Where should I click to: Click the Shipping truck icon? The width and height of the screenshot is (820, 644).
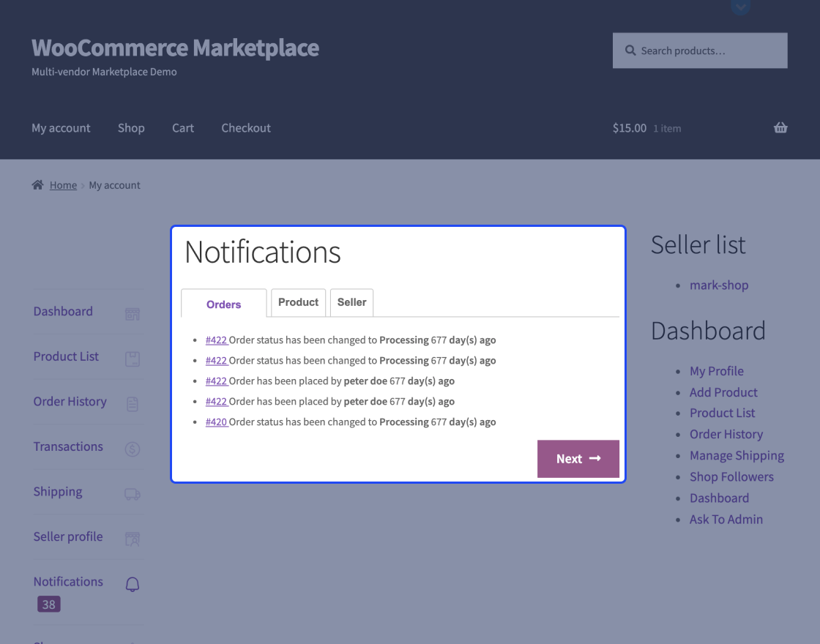(x=133, y=494)
